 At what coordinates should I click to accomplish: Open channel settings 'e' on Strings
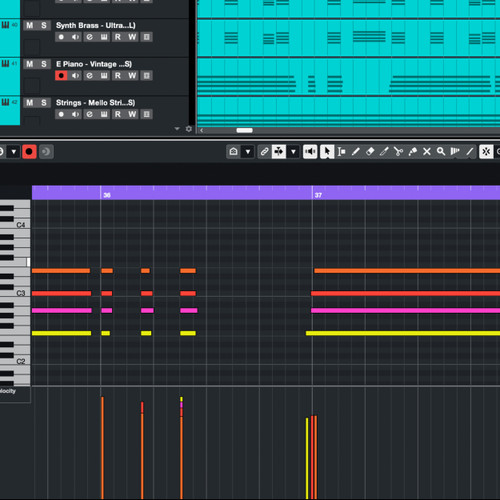[x=90, y=114]
